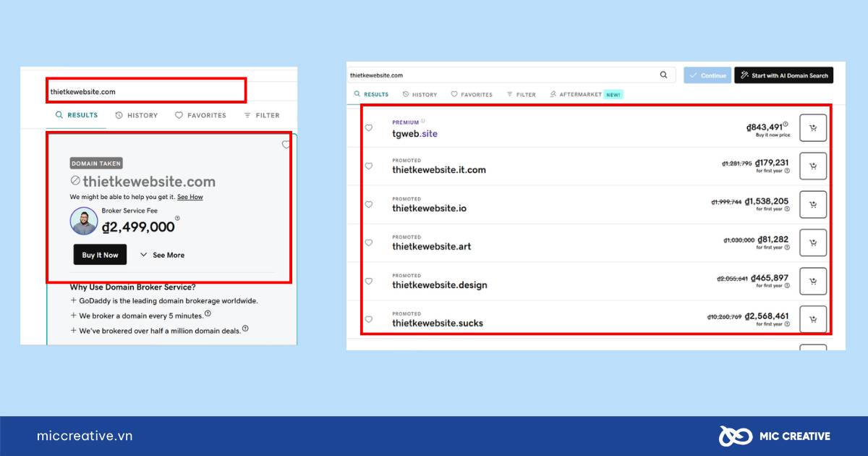Click the ₫2,499,000 broker service fee
This screenshot has height=456, width=868.
coord(138,227)
